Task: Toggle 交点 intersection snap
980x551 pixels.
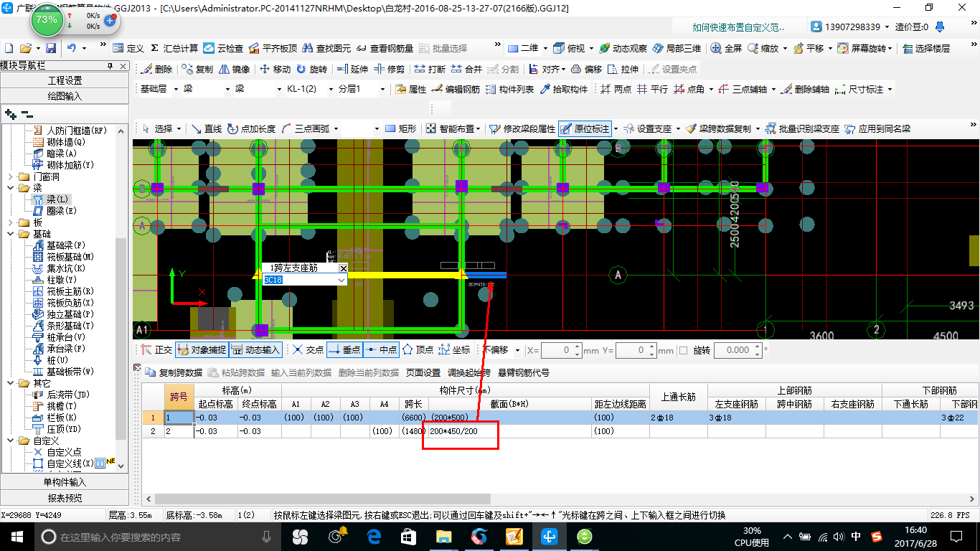Action: coord(308,350)
